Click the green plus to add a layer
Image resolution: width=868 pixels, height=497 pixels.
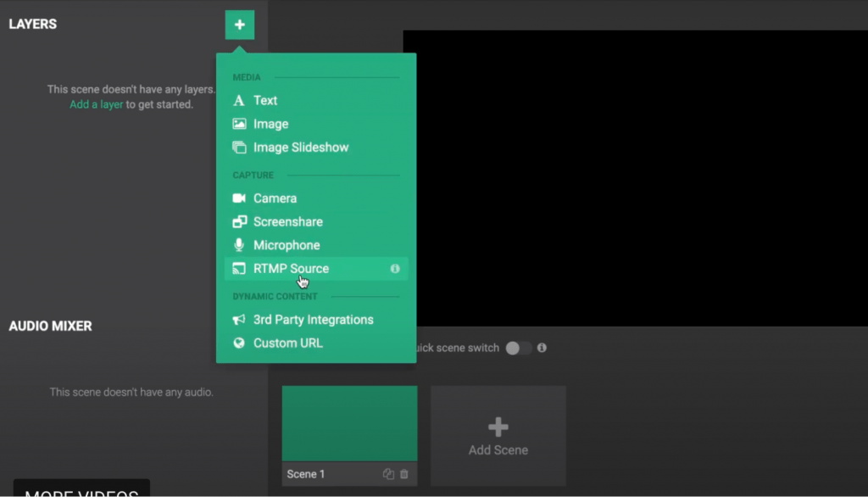click(x=240, y=25)
